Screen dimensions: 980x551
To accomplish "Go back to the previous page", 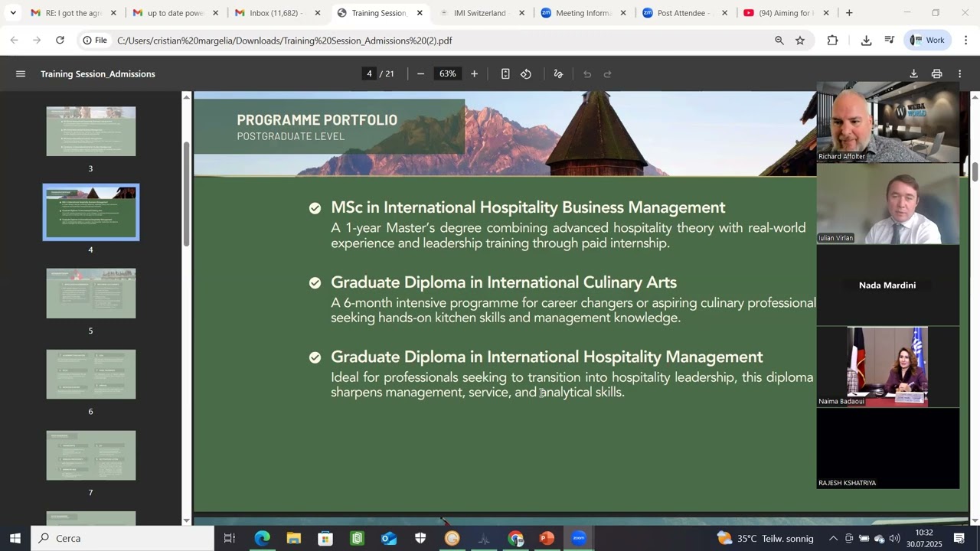I will click(14, 41).
